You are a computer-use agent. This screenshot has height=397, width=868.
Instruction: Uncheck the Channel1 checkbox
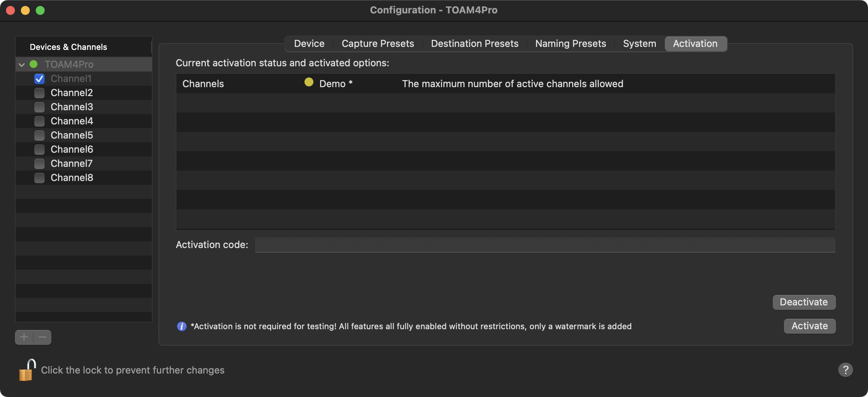[x=39, y=79]
